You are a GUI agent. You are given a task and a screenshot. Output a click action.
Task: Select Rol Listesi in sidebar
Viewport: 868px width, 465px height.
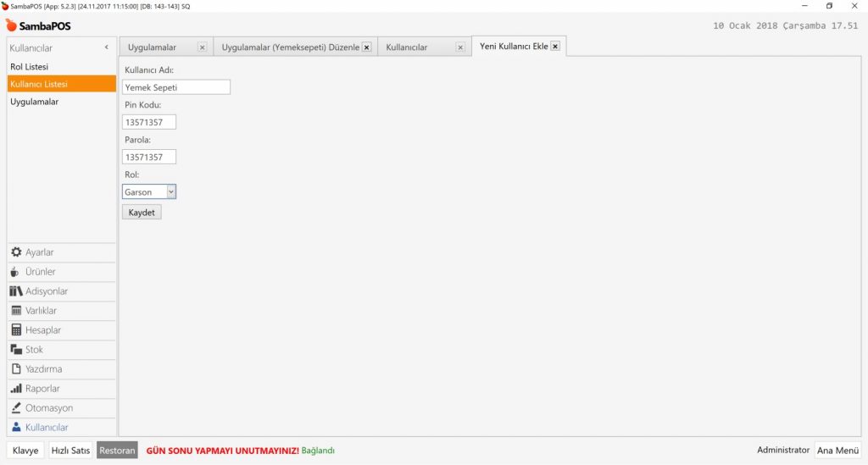click(30, 66)
